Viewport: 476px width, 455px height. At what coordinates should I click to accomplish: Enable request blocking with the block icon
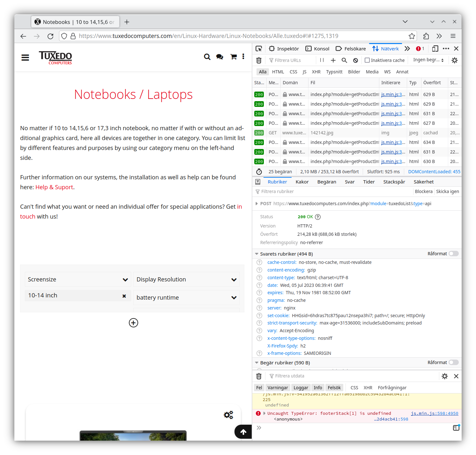(x=355, y=60)
